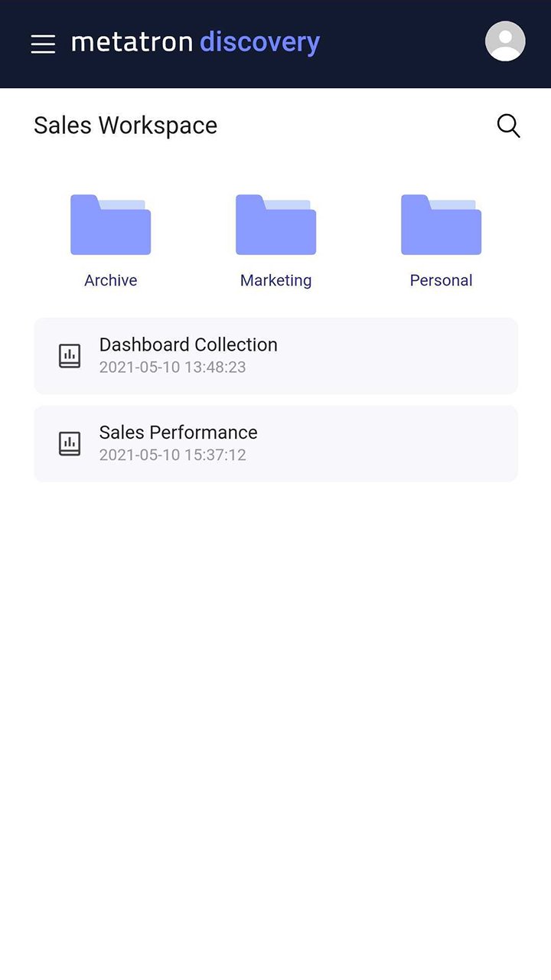551x980 pixels.
Task: Click the Sales Performance workbook icon
Action: (70, 443)
